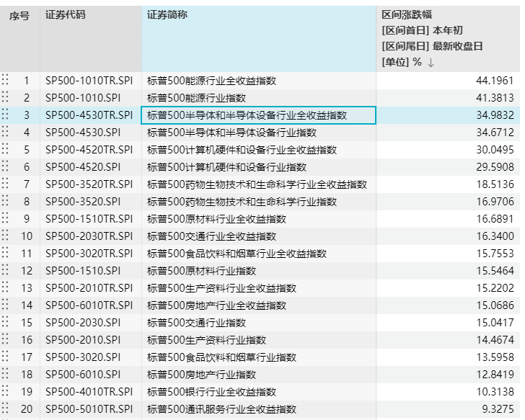Click value 9.3275
Image resolution: width=525 pixels, height=420 pixels.
click(x=498, y=409)
